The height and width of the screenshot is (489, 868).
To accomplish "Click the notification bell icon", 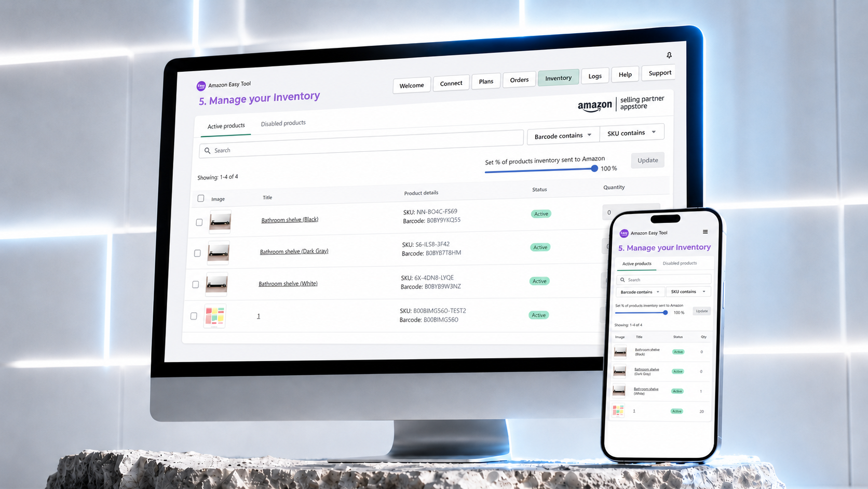I will 669,55.
